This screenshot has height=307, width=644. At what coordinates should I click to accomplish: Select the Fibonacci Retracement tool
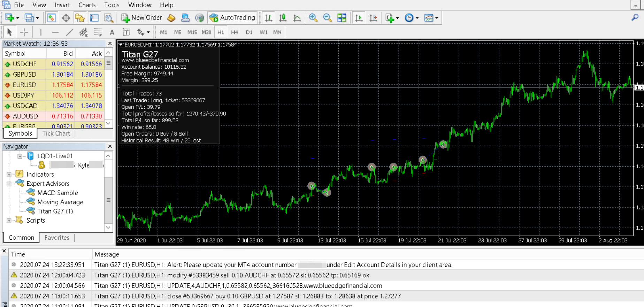[x=98, y=32]
